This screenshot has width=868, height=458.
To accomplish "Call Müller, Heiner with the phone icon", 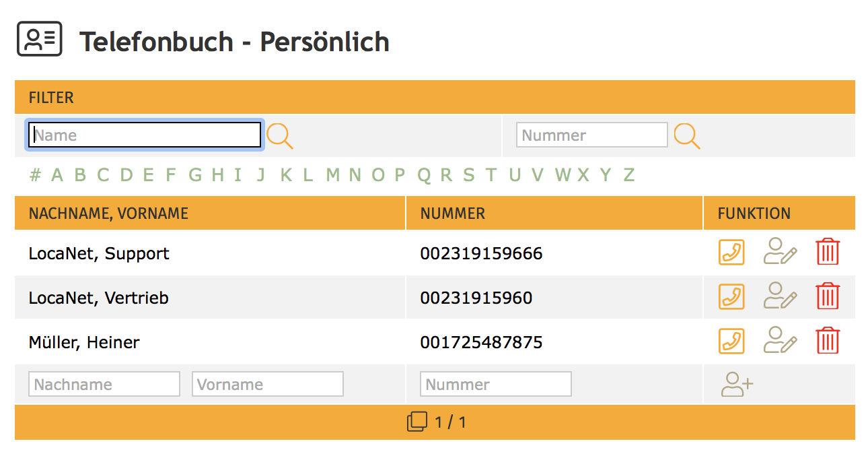I will coord(731,341).
